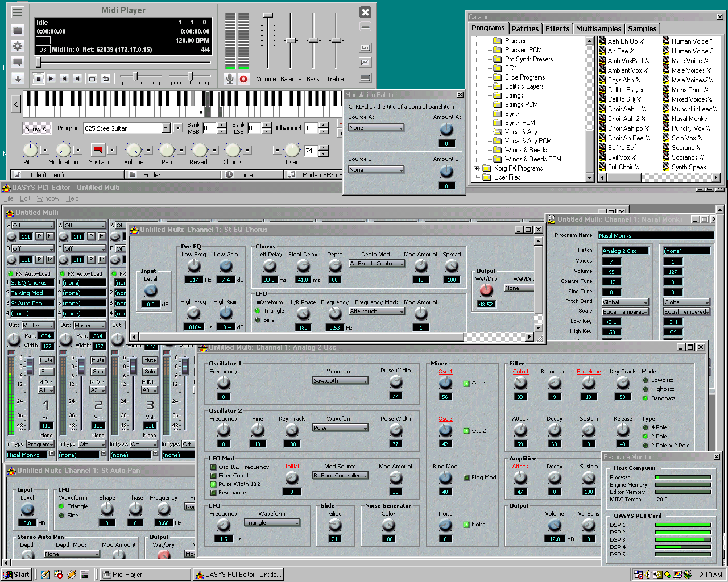Viewport: 728px width, 582px height.
Task: Skip to next track in Midi Player
Action: [77, 78]
